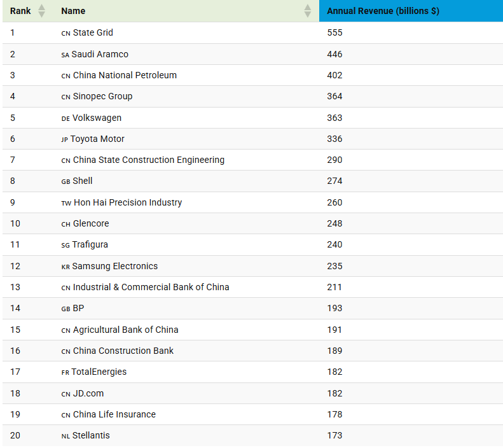The image size is (503, 448).
Task: Select the revenue value 446
Action: click(334, 54)
